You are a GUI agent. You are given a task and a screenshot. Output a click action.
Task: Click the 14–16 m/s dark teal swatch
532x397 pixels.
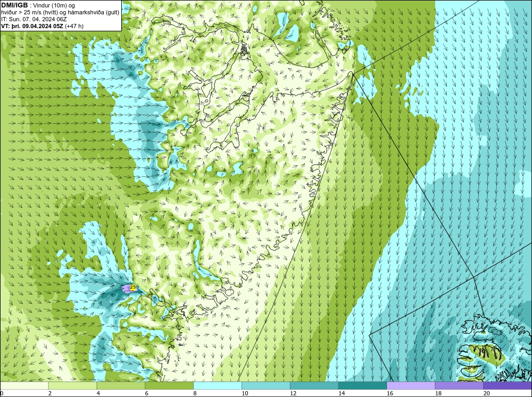[x=363, y=386]
